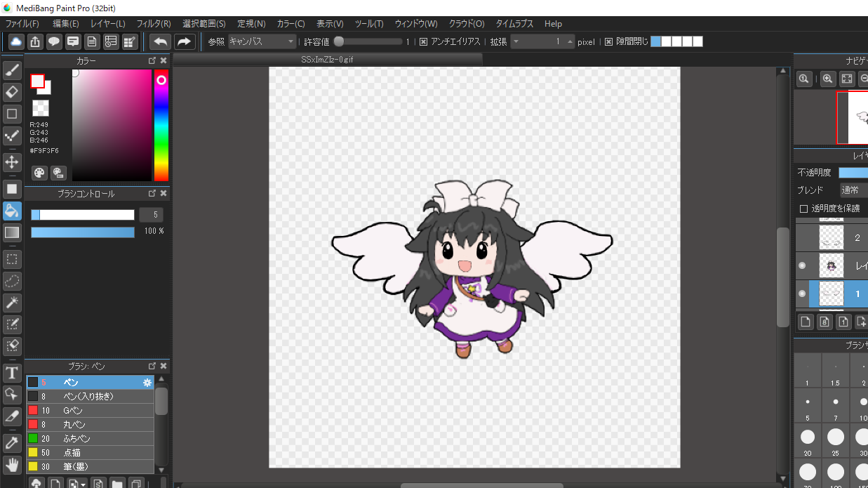Select the Fill rectangle tool
The width and height of the screenshot is (868, 488).
12,189
